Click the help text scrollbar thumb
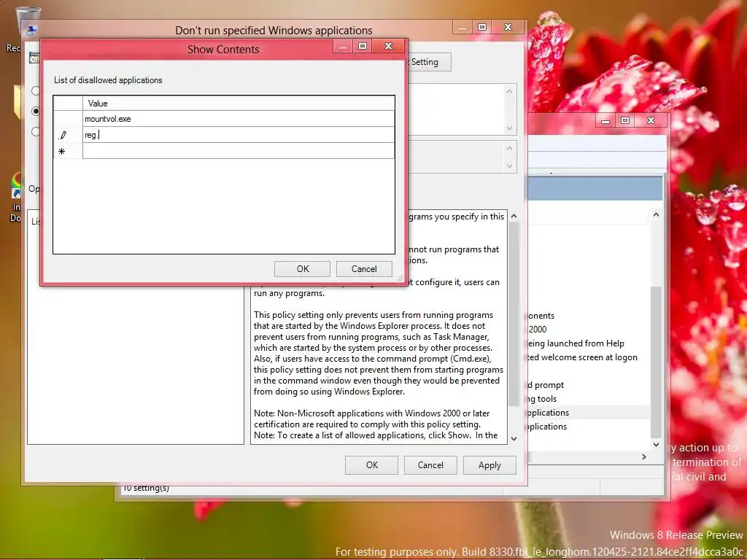Image resolution: width=747 pixels, height=560 pixels. pos(514,314)
